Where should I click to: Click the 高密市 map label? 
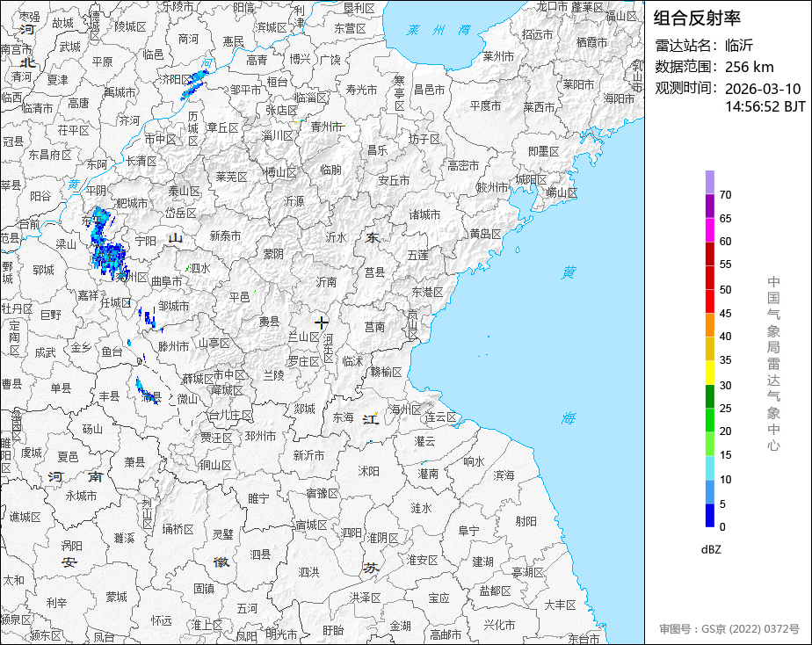click(463, 166)
